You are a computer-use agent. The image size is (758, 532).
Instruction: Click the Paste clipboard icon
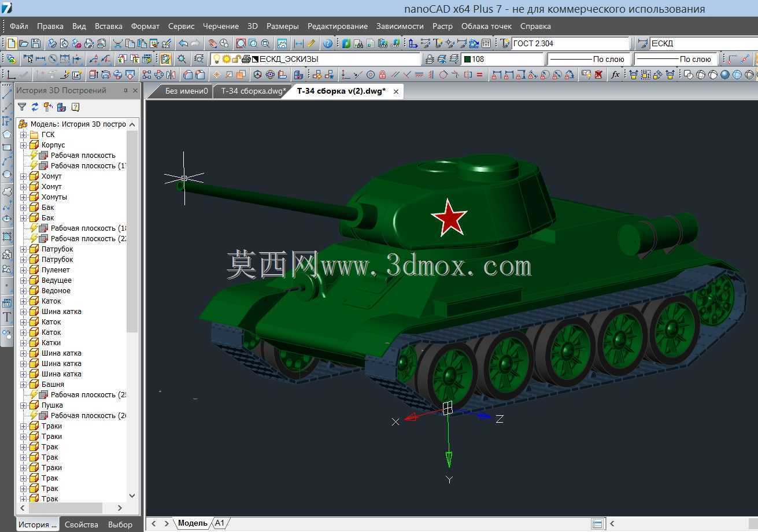coord(142,43)
